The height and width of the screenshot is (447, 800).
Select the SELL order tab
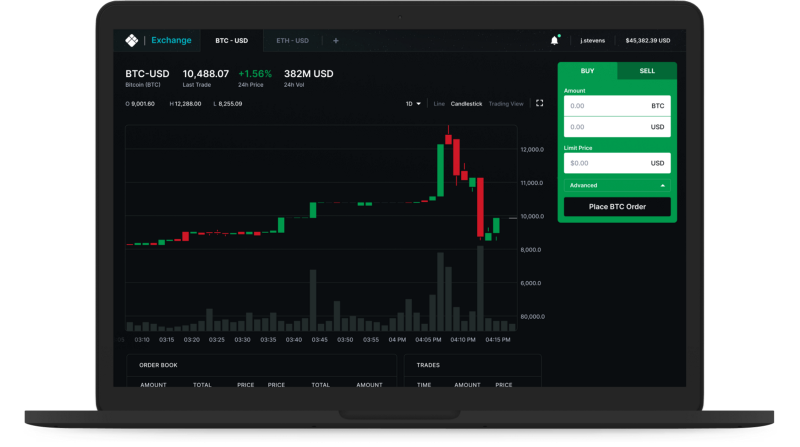(x=647, y=71)
